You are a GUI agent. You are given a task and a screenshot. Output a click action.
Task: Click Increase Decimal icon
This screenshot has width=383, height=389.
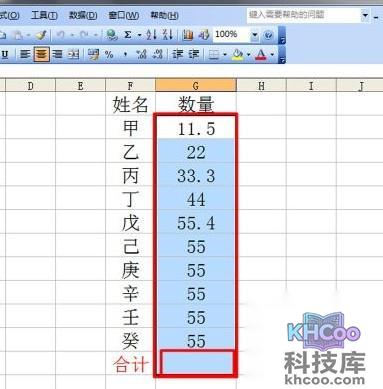point(141,54)
